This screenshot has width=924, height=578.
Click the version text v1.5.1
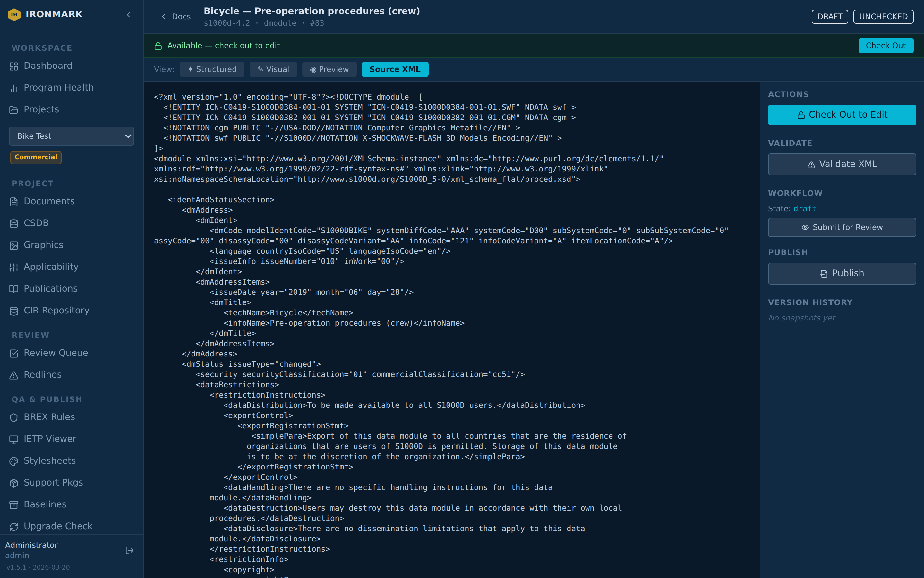coord(38,567)
